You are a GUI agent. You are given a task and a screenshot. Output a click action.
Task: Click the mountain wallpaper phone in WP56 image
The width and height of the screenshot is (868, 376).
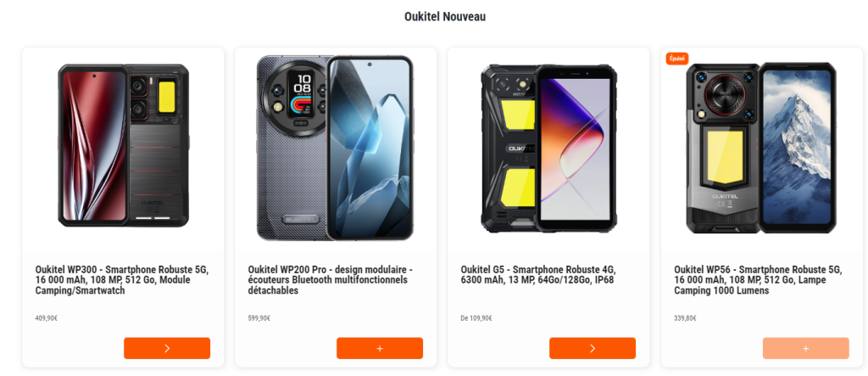click(x=797, y=148)
